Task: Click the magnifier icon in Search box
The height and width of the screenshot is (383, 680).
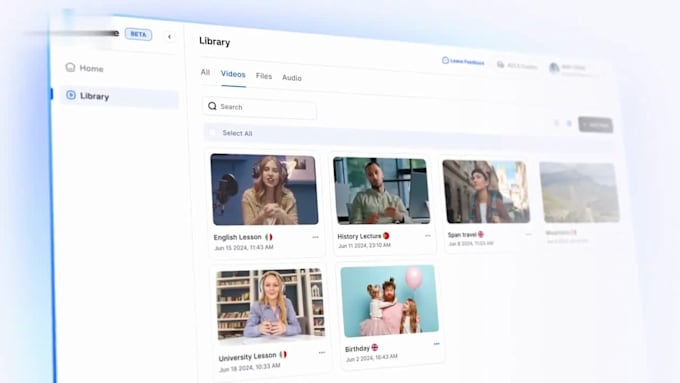Action: (212, 106)
